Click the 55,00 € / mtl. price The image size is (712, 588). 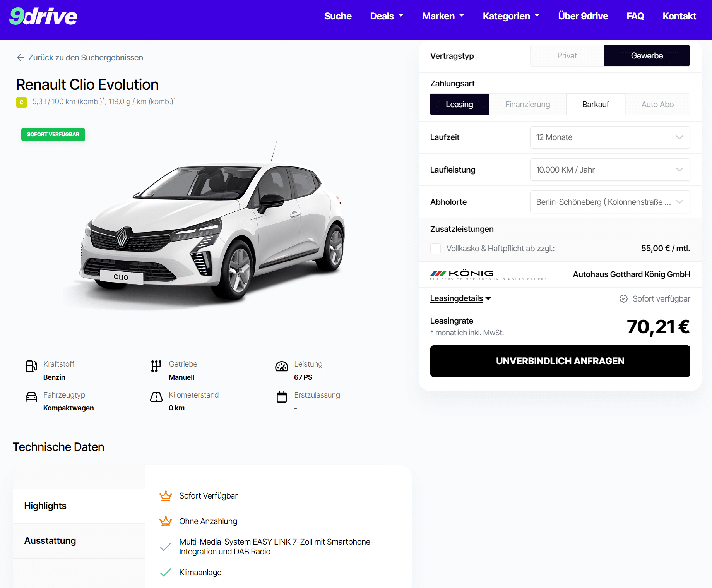click(x=666, y=249)
